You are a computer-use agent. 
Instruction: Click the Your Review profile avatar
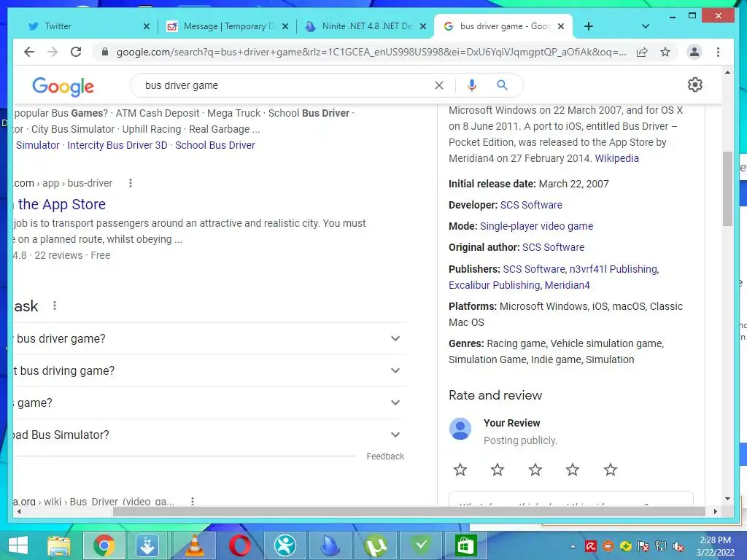point(460,429)
